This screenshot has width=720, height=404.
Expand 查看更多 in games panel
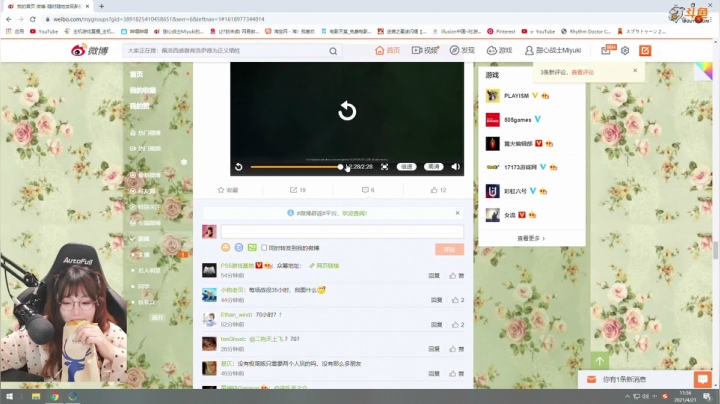(x=531, y=238)
